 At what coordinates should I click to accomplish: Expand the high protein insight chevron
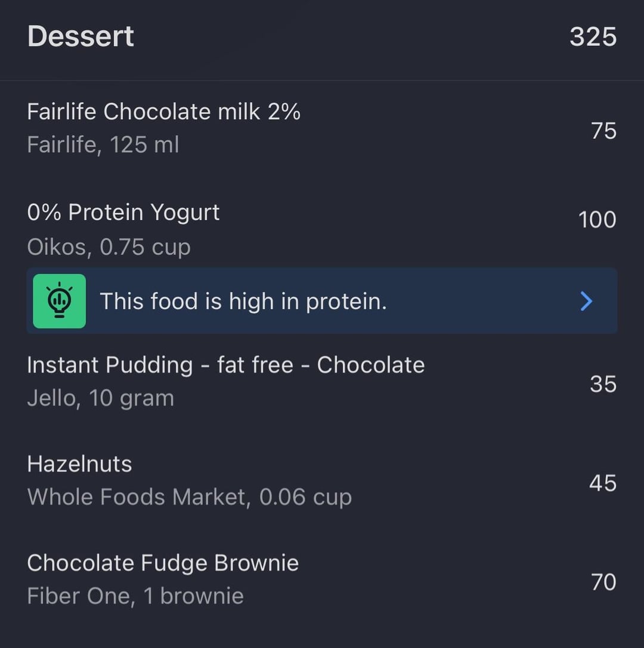586,301
